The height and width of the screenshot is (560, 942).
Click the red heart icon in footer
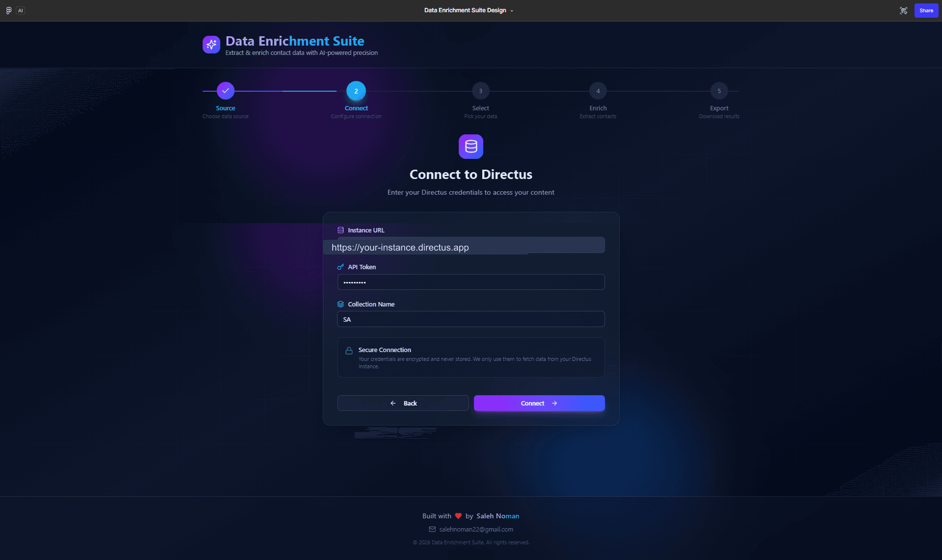[x=458, y=516]
